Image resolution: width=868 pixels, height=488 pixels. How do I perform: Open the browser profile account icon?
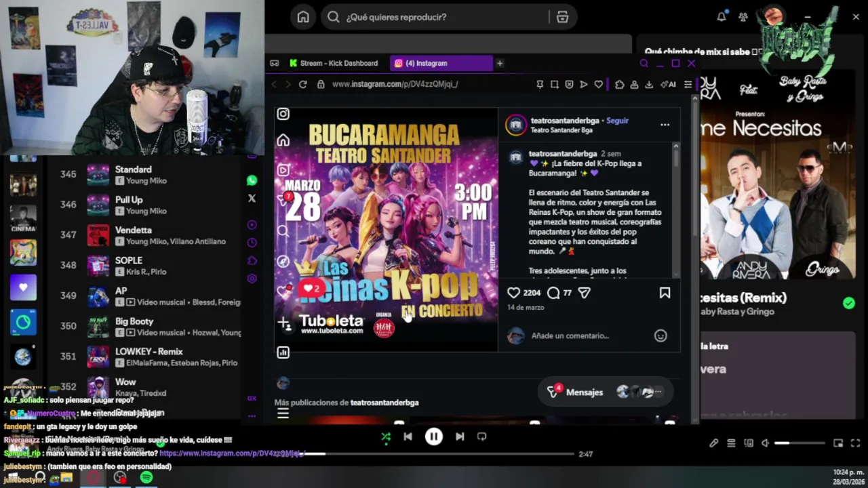point(634,84)
